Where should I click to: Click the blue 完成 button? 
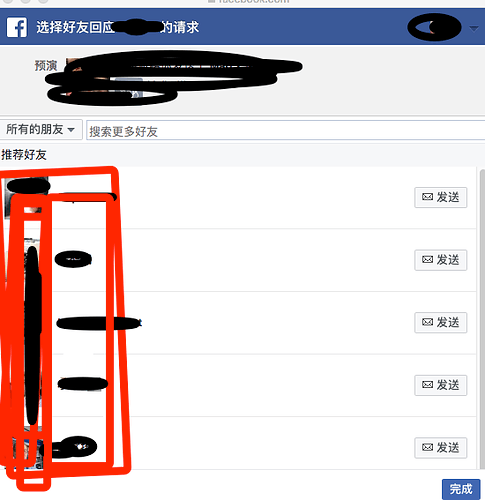(461, 489)
